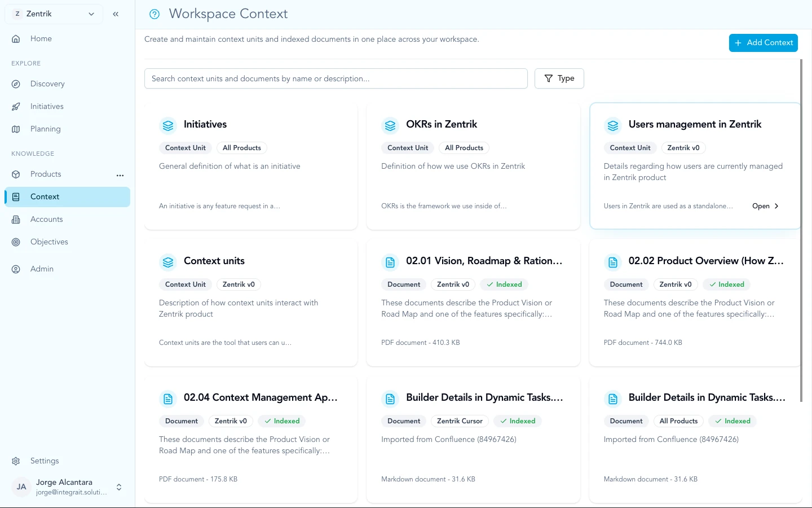Click the help icon beside Workspace Context
812x508 pixels.
(155, 14)
